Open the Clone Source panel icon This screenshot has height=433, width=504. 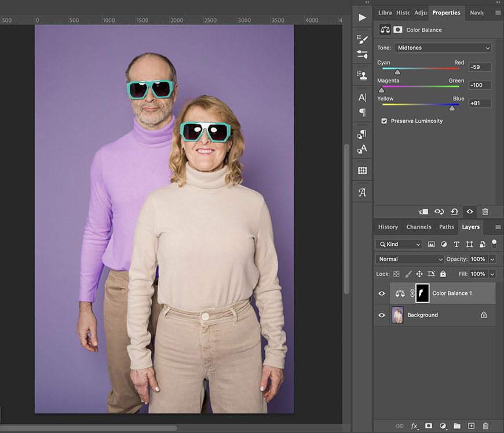362,75
